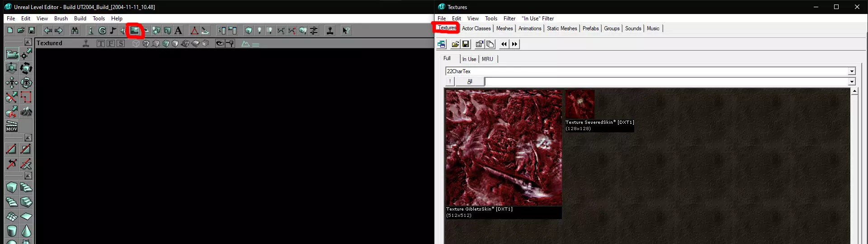Open the texture group dropdown beside All
The width and height of the screenshot is (868, 244).
tap(852, 82)
